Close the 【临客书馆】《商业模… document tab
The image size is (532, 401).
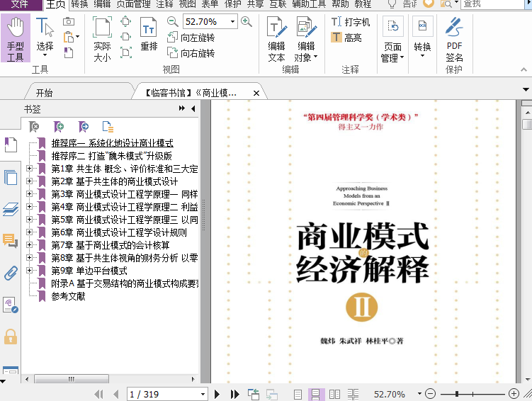coord(256,93)
